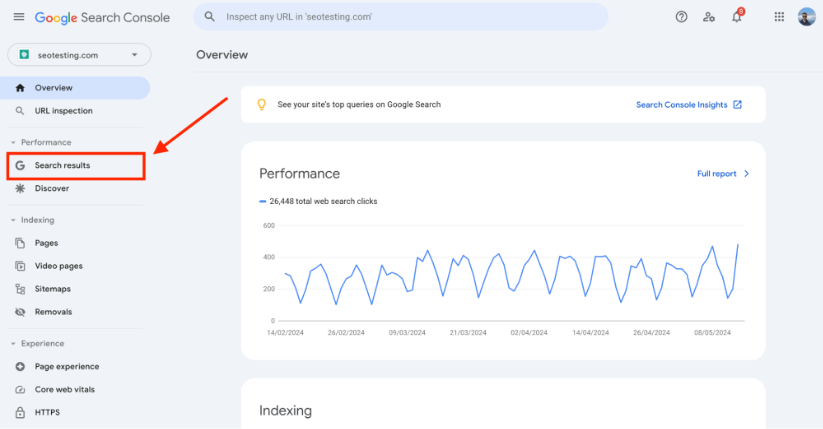Open the notifications bell
Image resolution: width=823 pixels, height=429 pixels.
click(x=737, y=17)
